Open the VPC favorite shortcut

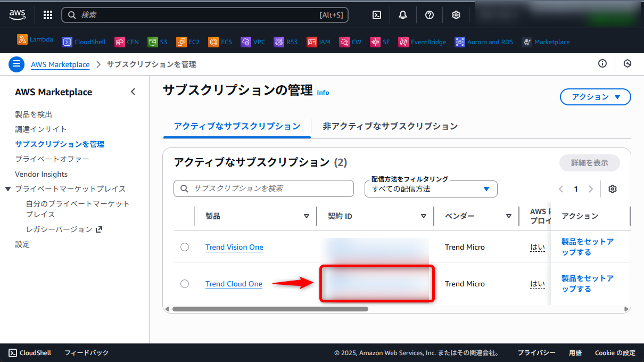coord(253,42)
